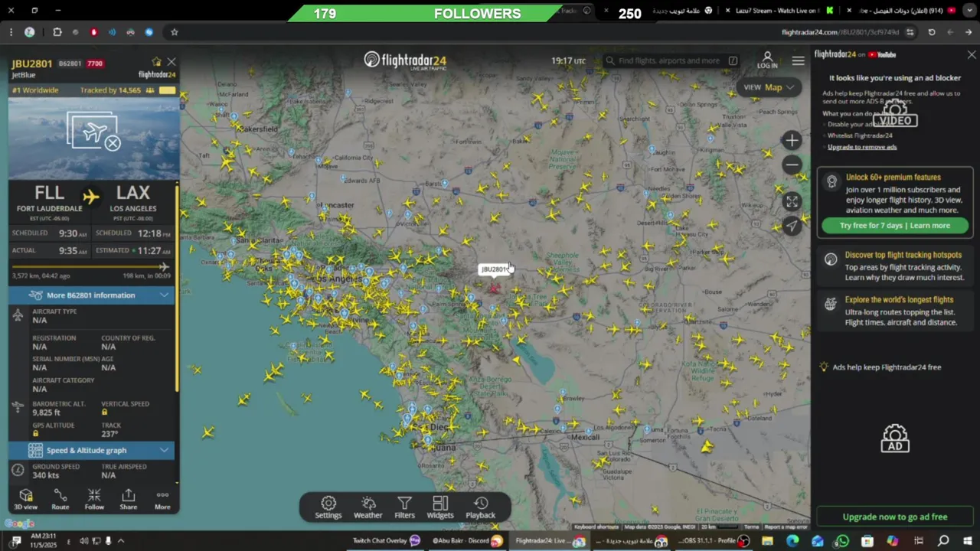The width and height of the screenshot is (980, 551).
Task: Expand More B62801 information section
Action: tap(91, 295)
